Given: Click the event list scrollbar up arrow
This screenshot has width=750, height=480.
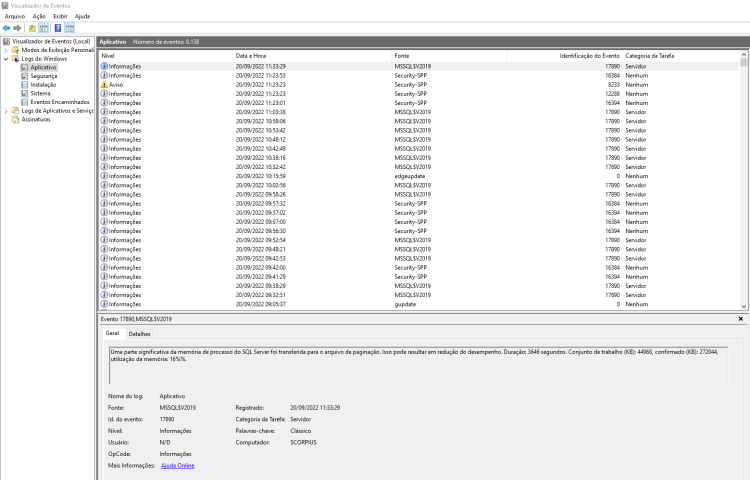Looking at the screenshot, I should point(744,55).
